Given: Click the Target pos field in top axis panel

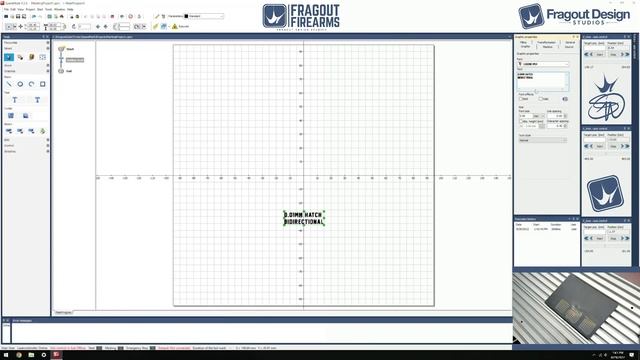Looking at the screenshot, I should coord(594,48).
